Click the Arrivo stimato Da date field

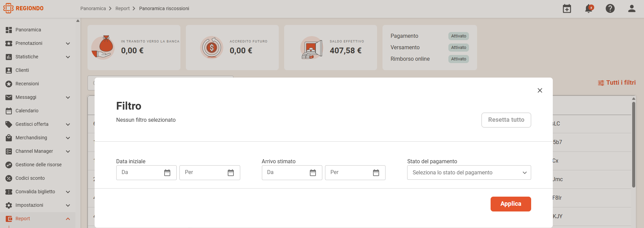click(292, 173)
